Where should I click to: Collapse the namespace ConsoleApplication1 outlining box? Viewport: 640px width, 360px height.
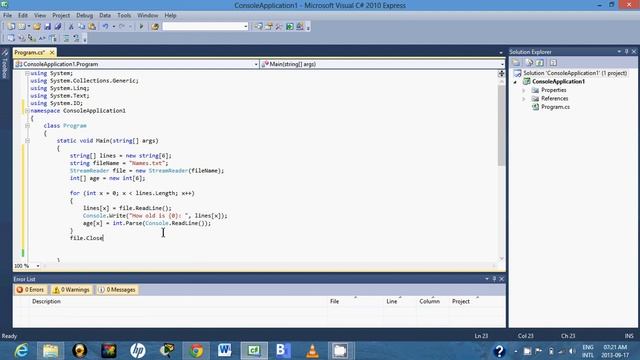coord(27,111)
